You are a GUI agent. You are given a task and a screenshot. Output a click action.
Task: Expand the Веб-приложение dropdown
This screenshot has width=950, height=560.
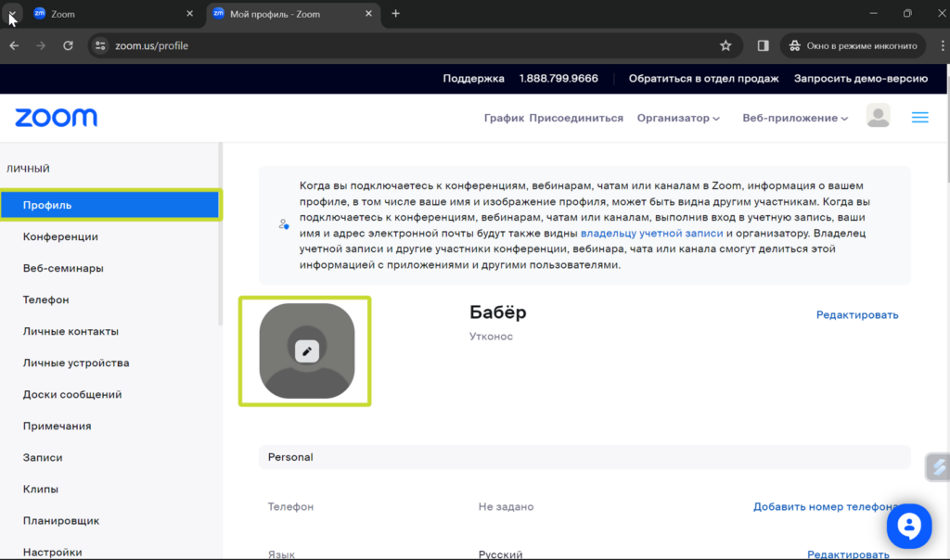(x=795, y=118)
